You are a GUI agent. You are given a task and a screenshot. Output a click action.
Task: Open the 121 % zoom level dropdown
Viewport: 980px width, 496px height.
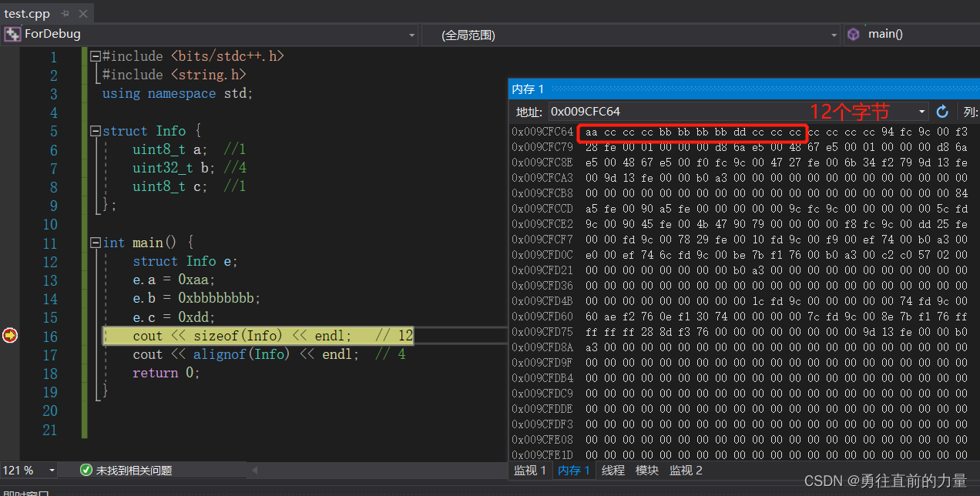click(52, 470)
